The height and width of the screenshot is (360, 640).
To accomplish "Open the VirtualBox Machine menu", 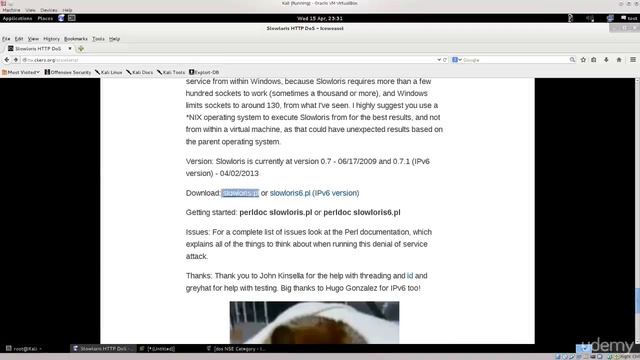I will click(x=11, y=10).
